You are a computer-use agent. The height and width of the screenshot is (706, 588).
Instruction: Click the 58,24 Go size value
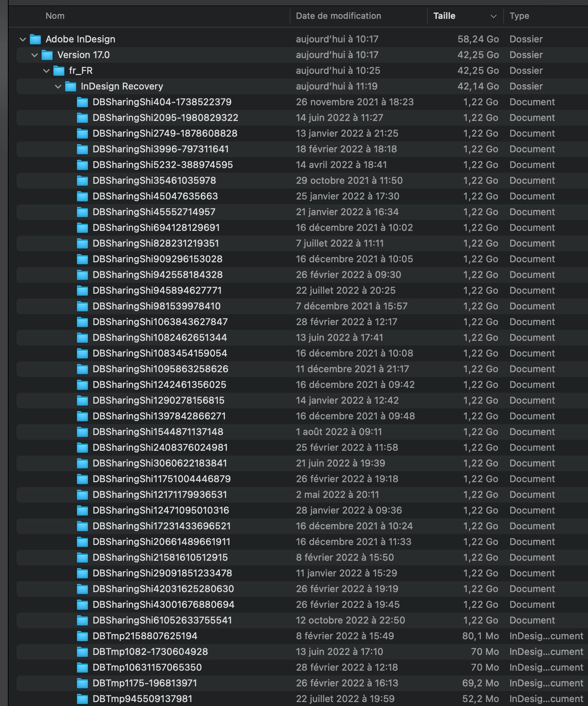click(x=478, y=39)
